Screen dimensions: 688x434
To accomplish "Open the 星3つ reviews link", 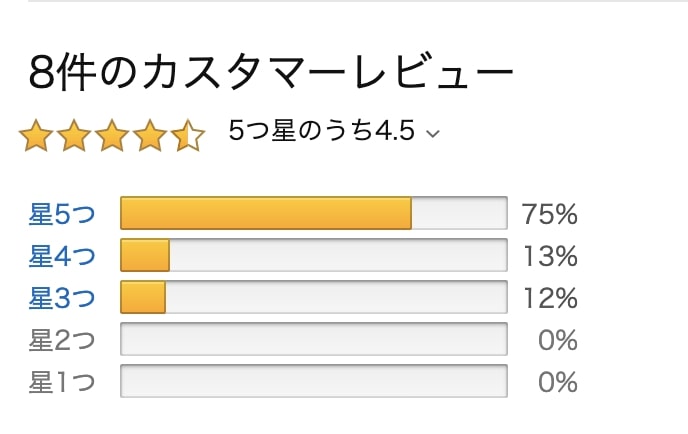I will click(62, 298).
